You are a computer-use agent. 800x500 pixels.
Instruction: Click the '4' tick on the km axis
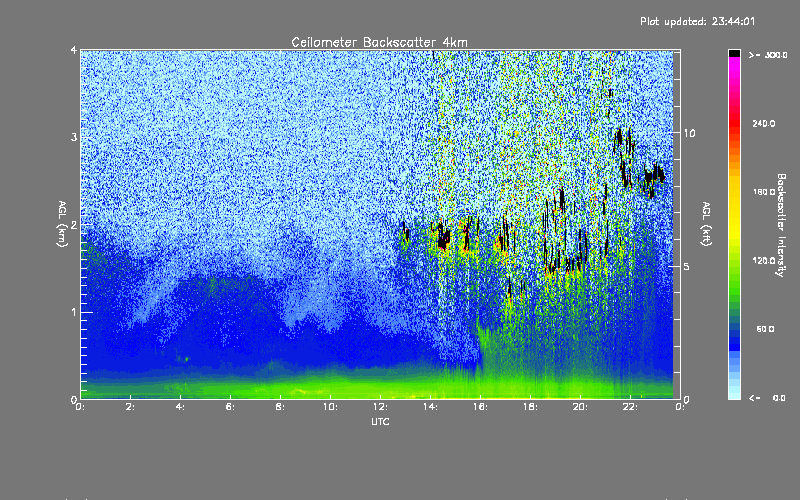coord(74,50)
